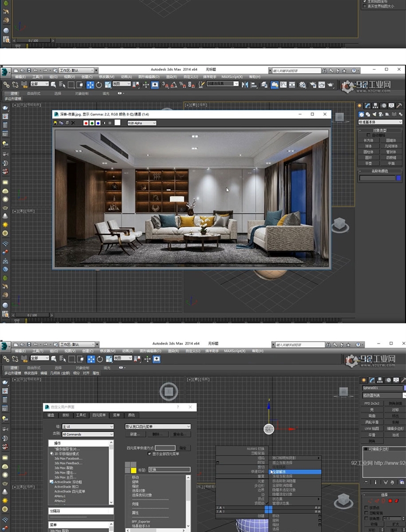The image size is (406, 532).
Task: Select the Lights category in Create panel
Action: (x=375, y=114)
